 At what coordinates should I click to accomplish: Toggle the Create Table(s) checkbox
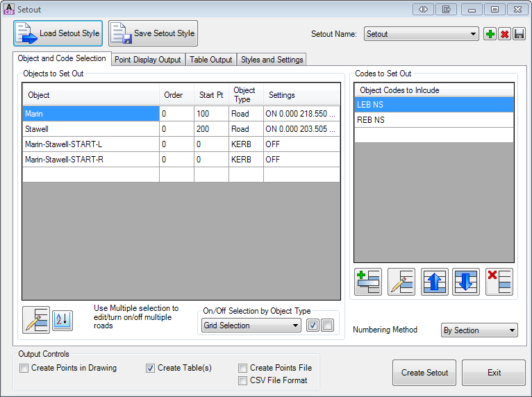click(151, 368)
